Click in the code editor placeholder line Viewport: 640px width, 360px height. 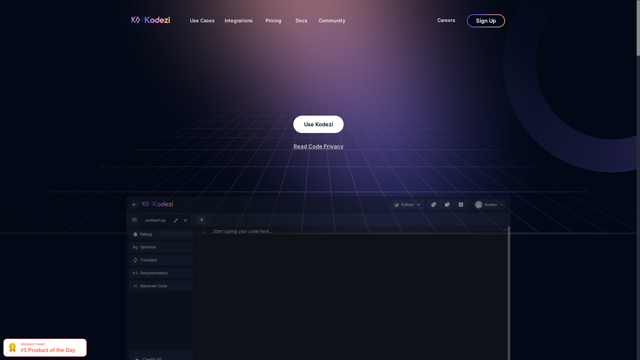coord(242,231)
